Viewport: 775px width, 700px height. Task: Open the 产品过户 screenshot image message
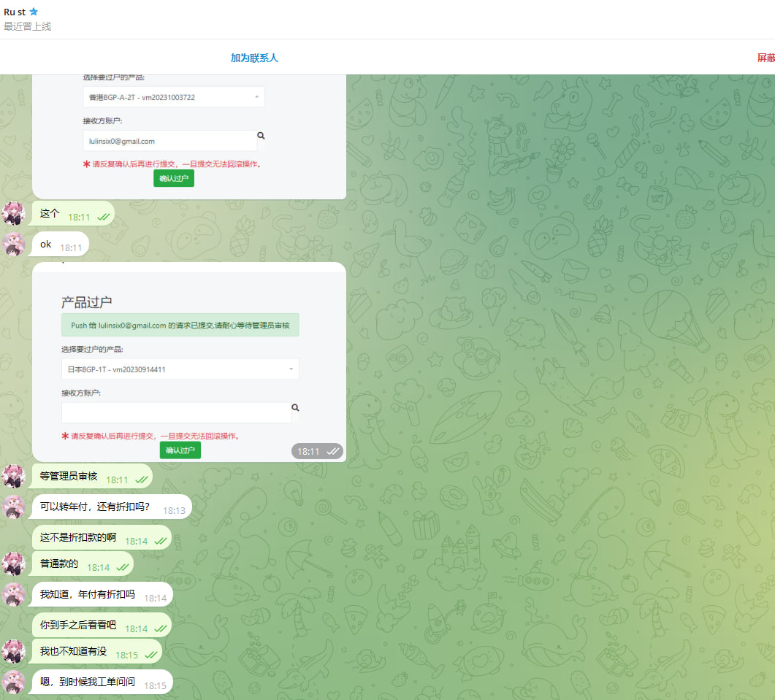(188, 362)
